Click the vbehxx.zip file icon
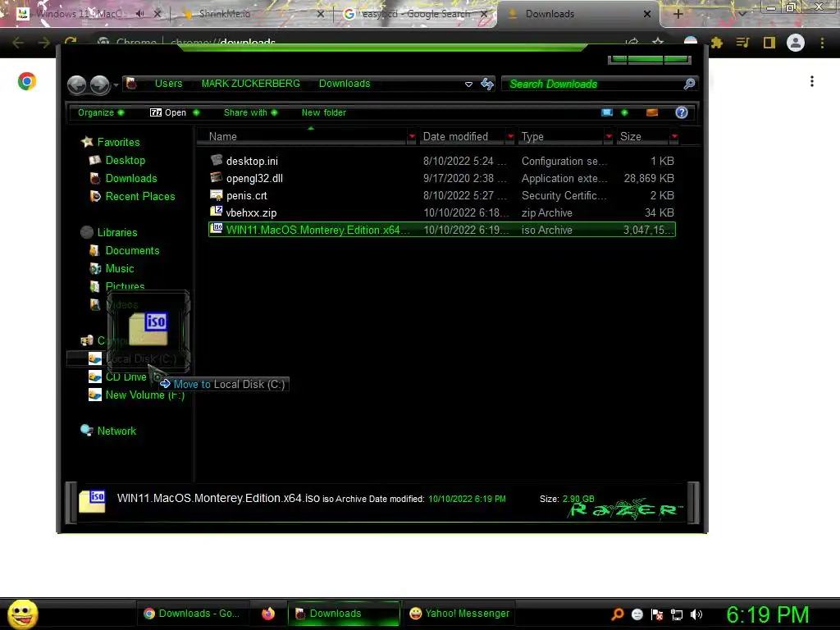The height and width of the screenshot is (630, 840). point(217,212)
